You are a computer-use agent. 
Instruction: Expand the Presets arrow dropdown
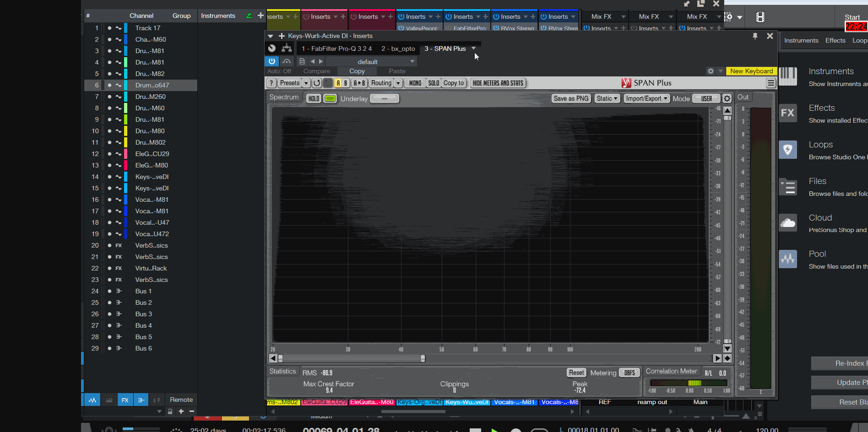[306, 83]
